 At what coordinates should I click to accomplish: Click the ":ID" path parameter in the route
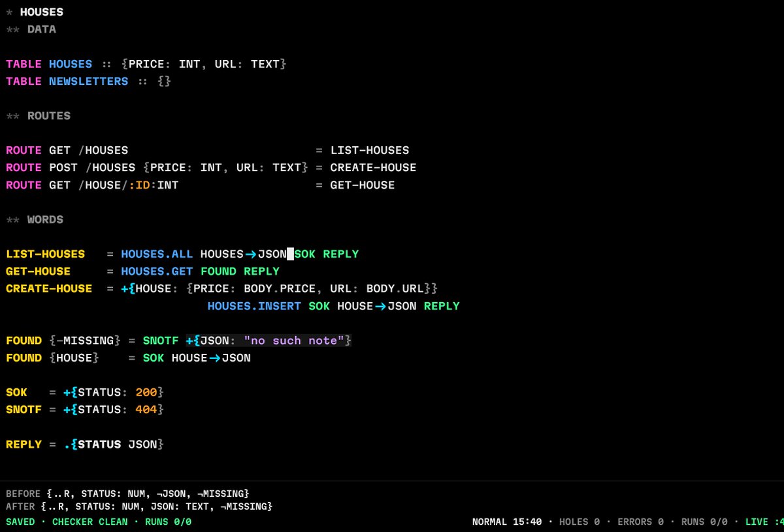(139, 185)
